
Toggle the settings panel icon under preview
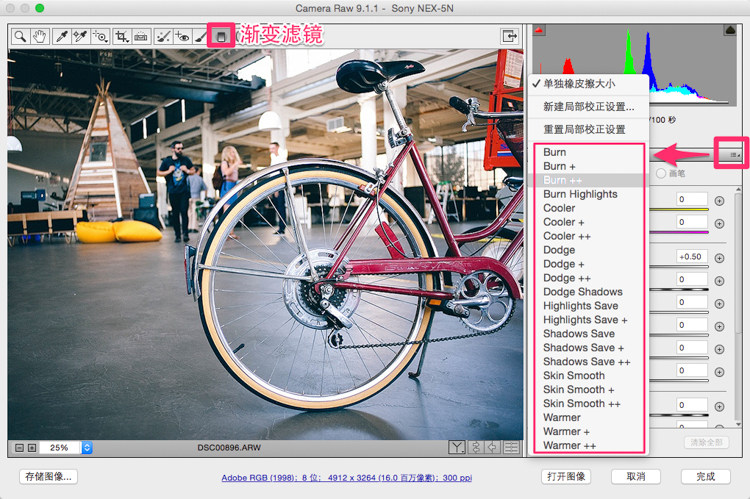pyautogui.click(x=511, y=447)
